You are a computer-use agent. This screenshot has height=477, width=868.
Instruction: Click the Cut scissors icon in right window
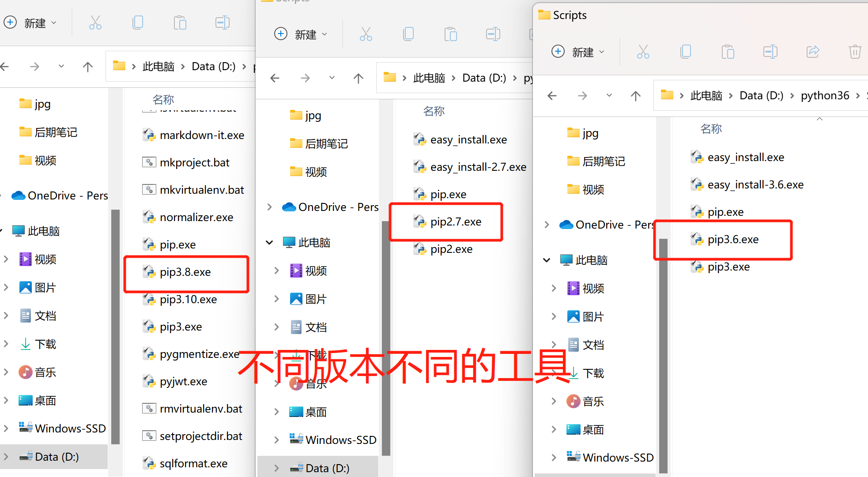tap(643, 52)
